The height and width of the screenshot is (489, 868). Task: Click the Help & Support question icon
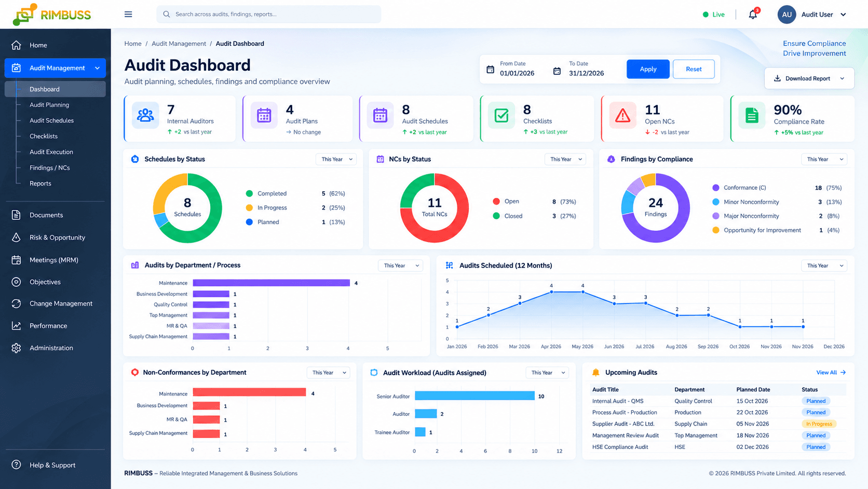[17, 465]
